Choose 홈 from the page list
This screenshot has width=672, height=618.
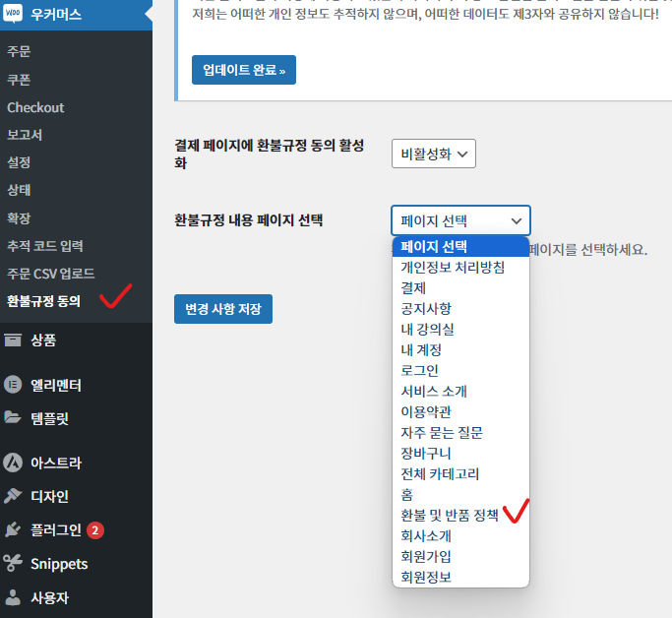460,495
